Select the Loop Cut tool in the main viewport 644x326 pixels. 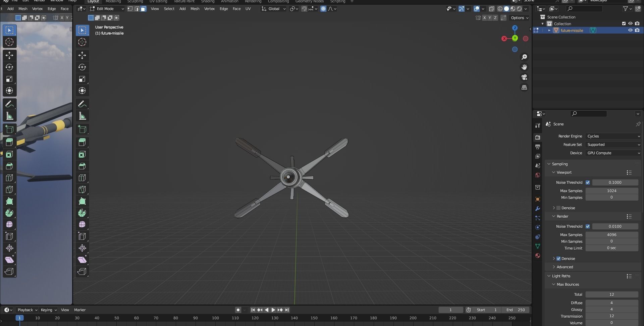82,178
